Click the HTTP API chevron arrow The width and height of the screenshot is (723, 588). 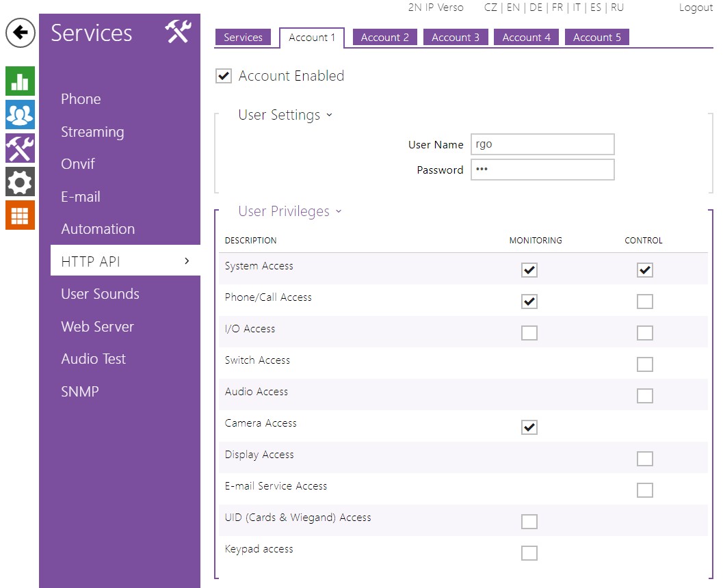coord(187,261)
